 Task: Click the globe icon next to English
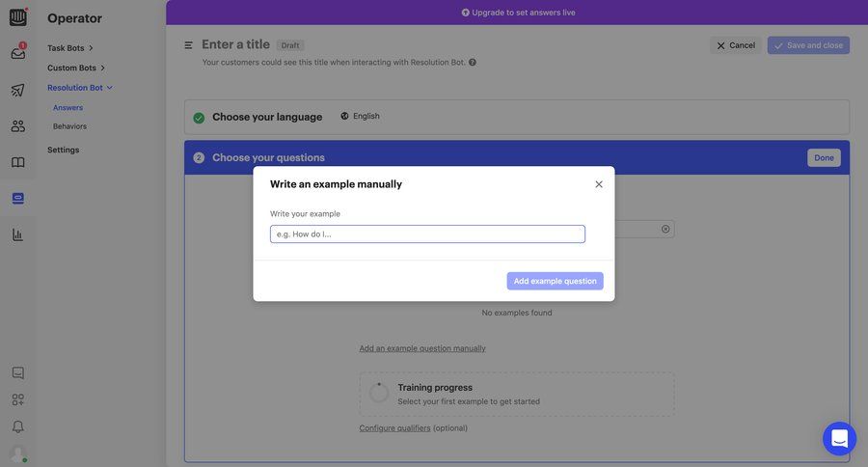[x=344, y=116]
